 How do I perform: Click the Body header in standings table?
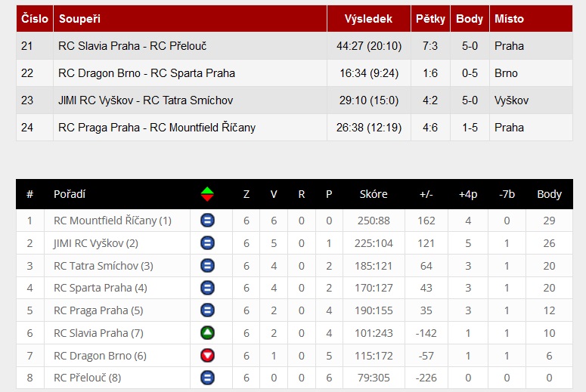click(549, 194)
